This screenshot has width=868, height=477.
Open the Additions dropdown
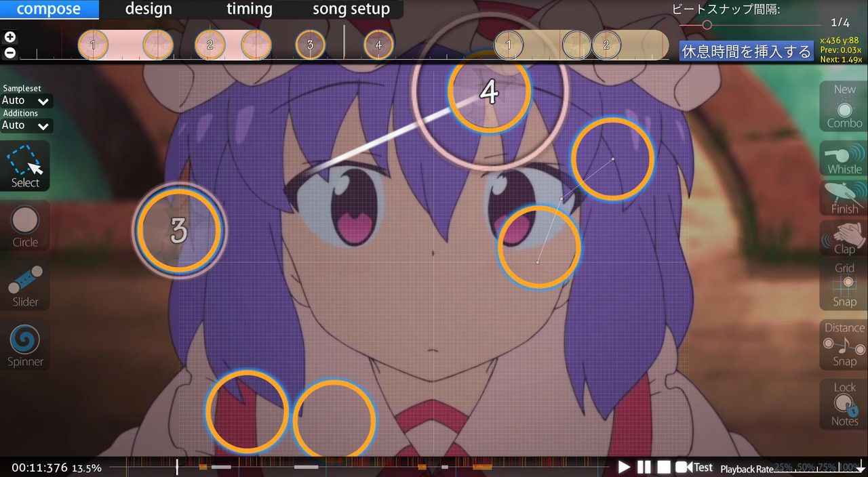pyautogui.click(x=26, y=125)
